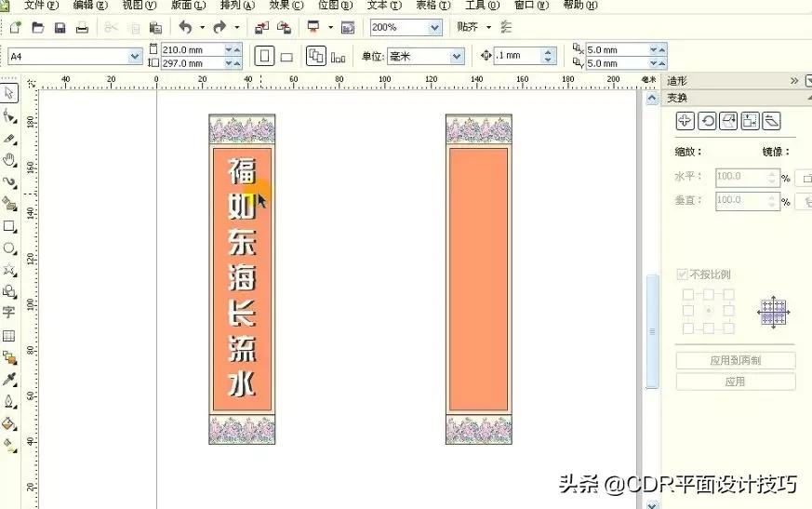Click the Import icon
This screenshot has height=509, width=812.
tap(261, 28)
